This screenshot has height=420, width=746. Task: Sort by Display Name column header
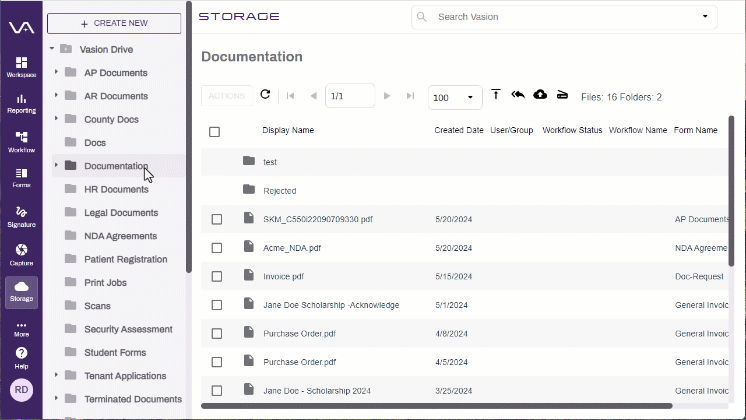(x=288, y=130)
